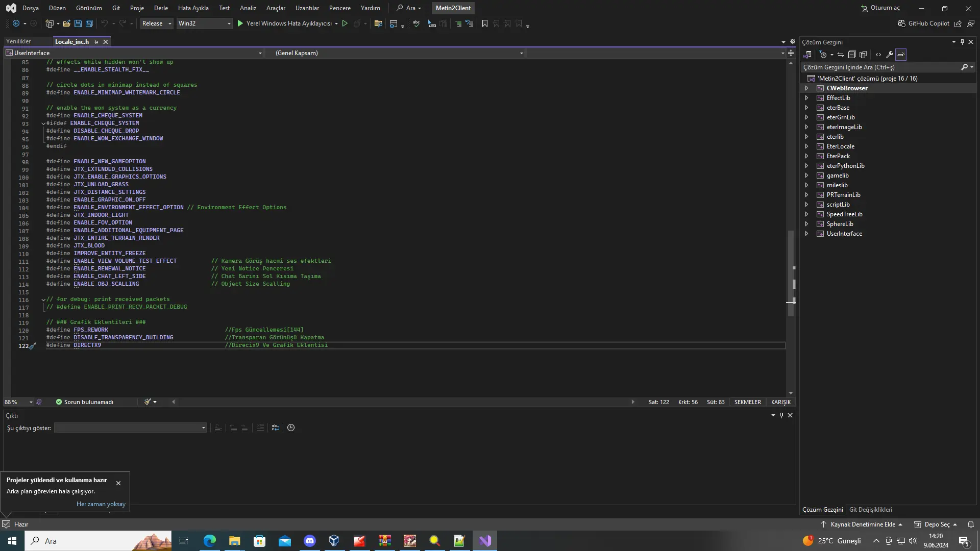Open the Release configuration dropdown
Image resolution: width=980 pixels, height=551 pixels.
pyautogui.click(x=157, y=23)
